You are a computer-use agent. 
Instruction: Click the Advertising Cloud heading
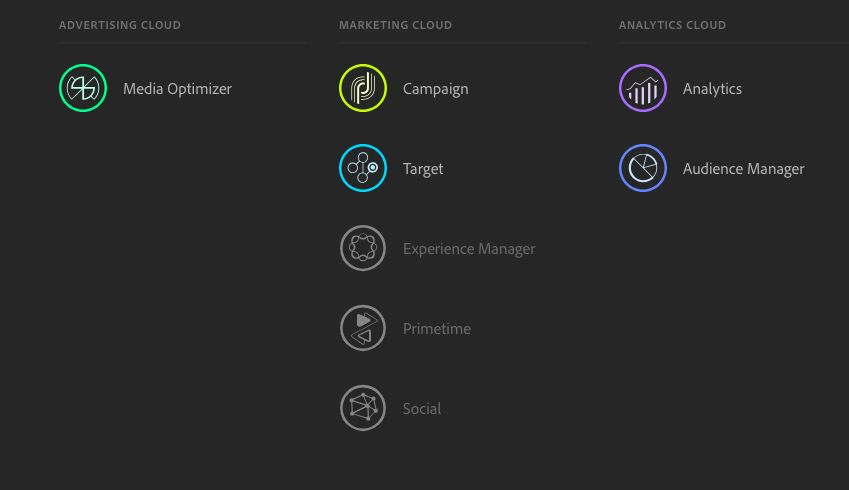[x=120, y=25]
